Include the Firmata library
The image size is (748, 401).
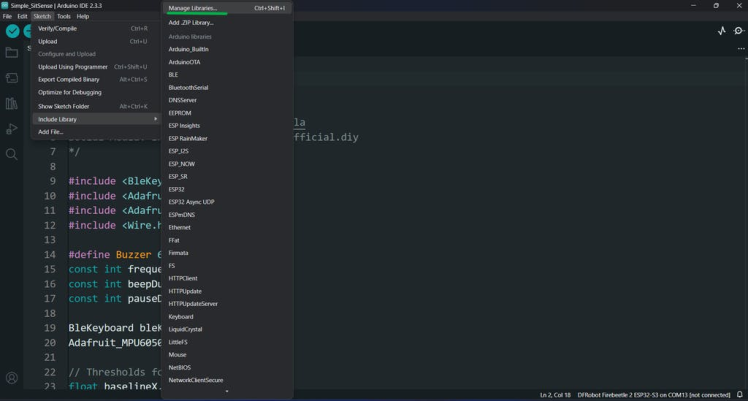point(227,253)
